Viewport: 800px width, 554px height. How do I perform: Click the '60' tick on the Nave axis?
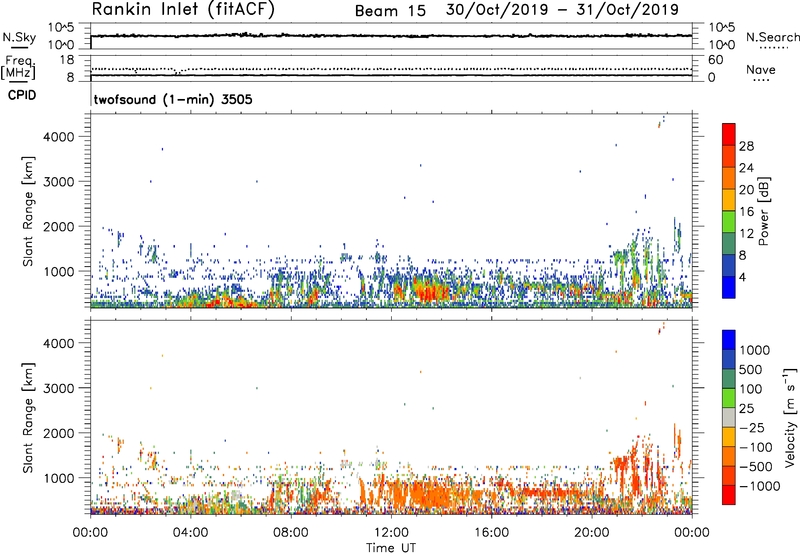(x=715, y=60)
